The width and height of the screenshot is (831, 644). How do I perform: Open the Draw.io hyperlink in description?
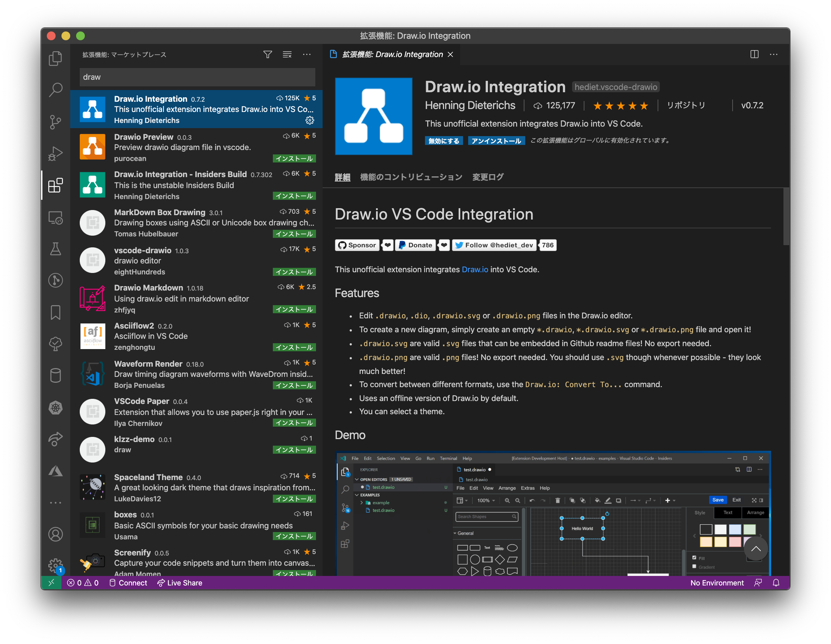coord(474,269)
